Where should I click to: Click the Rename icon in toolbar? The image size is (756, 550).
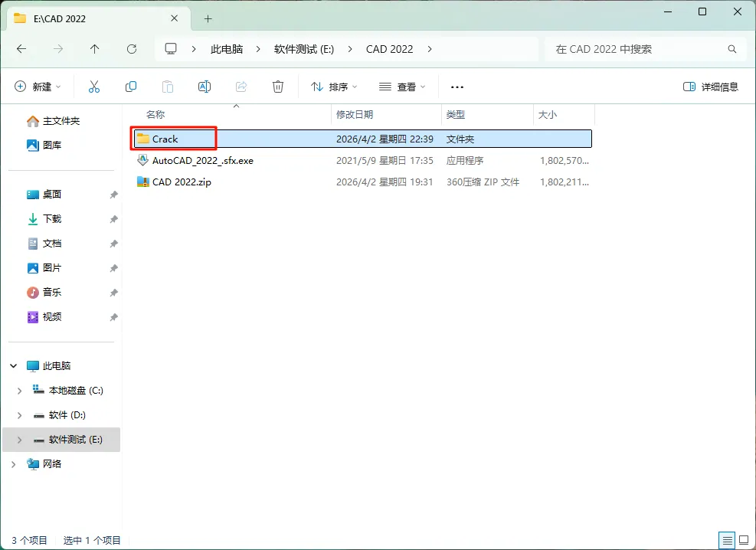[x=205, y=87]
